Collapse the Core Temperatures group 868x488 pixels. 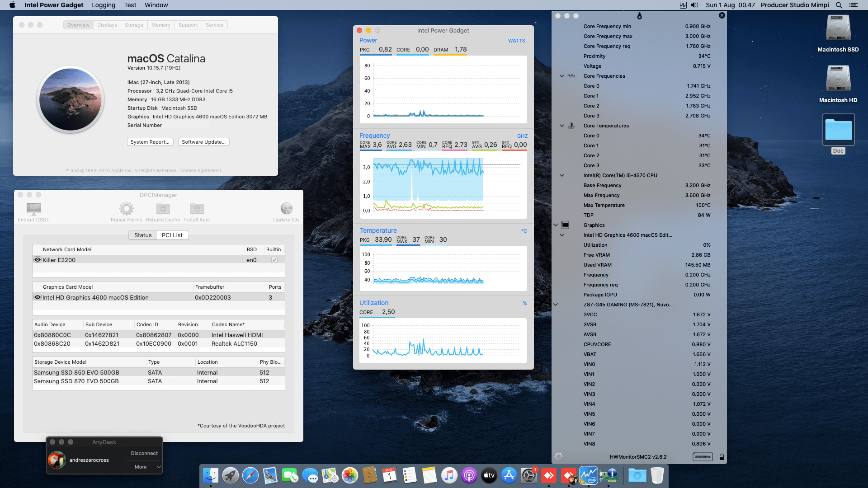(562, 126)
